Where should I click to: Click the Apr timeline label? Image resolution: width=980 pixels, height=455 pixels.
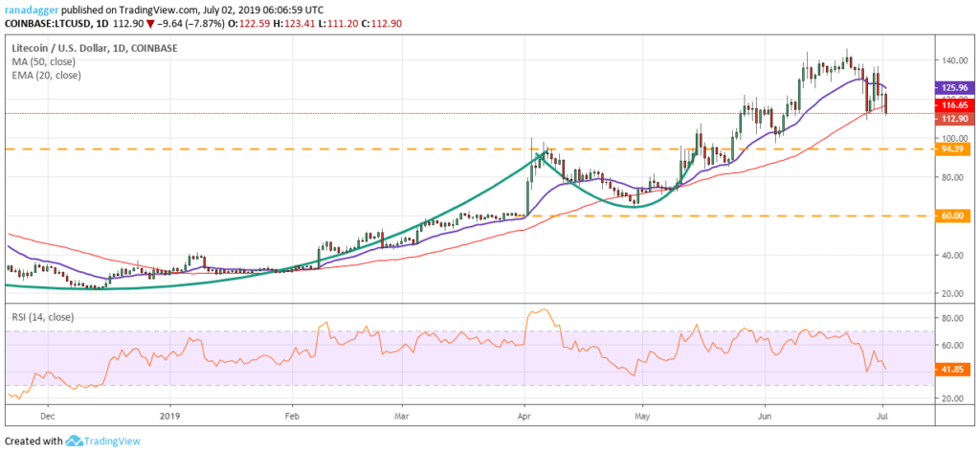525,414
